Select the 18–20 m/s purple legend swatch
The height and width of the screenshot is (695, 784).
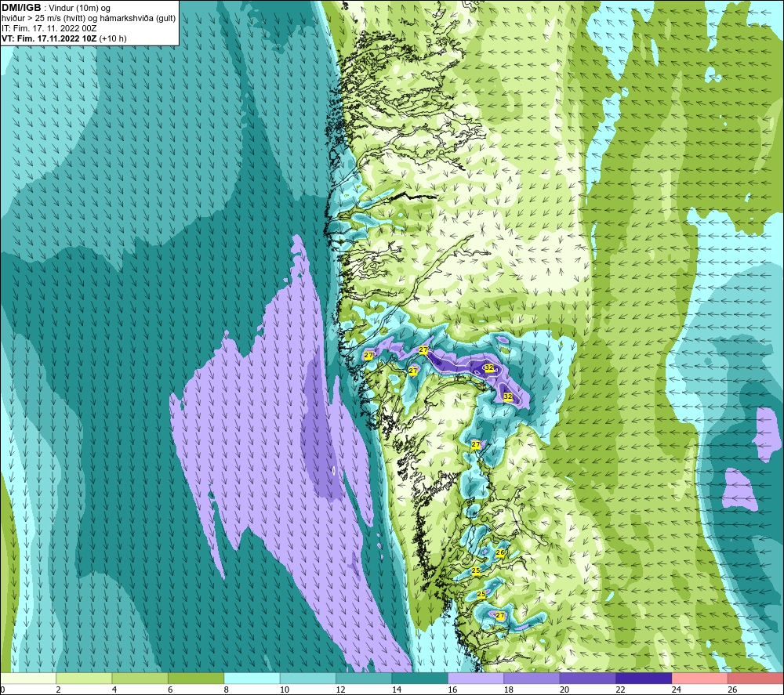pos(532,678)
